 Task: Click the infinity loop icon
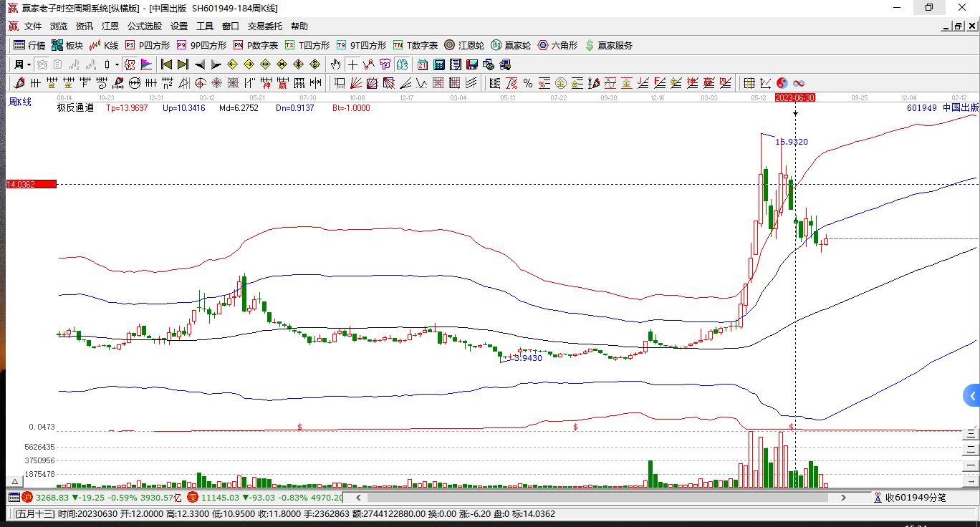tap(799, 83)
